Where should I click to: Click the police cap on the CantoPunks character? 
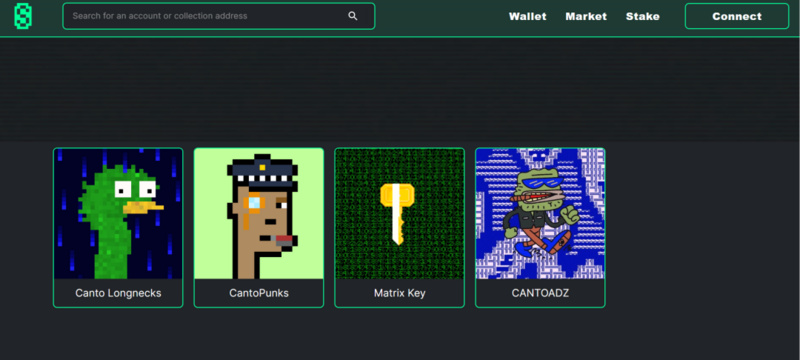click(x=263, y=172)
